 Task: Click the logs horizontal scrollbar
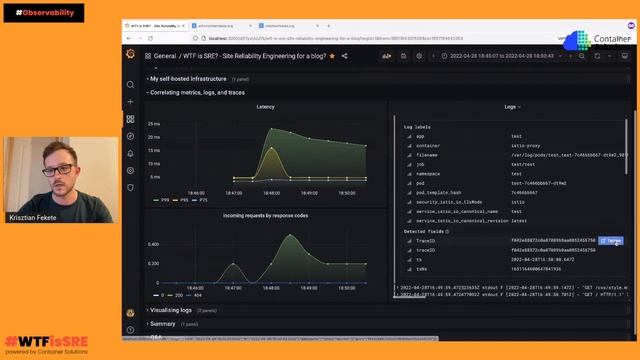point(409,297)
